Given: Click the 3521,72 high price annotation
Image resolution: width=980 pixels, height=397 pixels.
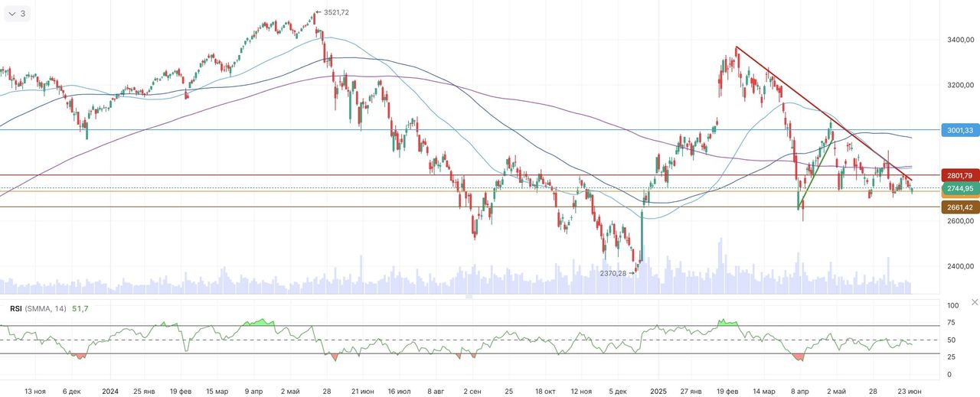Looking at the screenshot, I should (x=336, y=12).
